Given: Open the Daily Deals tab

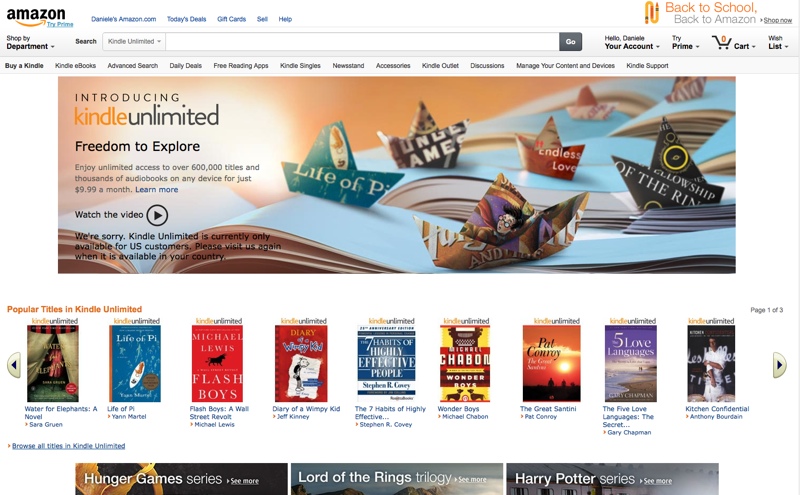Looking at the screenshot, I should click(x=185, y=66).
